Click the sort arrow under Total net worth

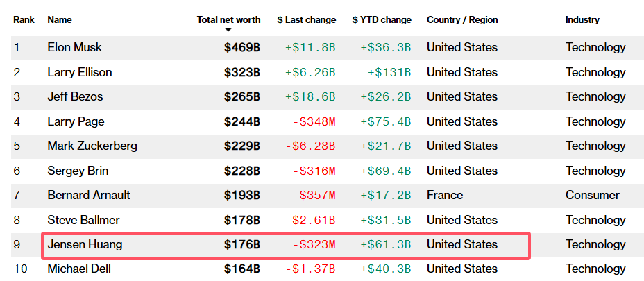[228, 31]
